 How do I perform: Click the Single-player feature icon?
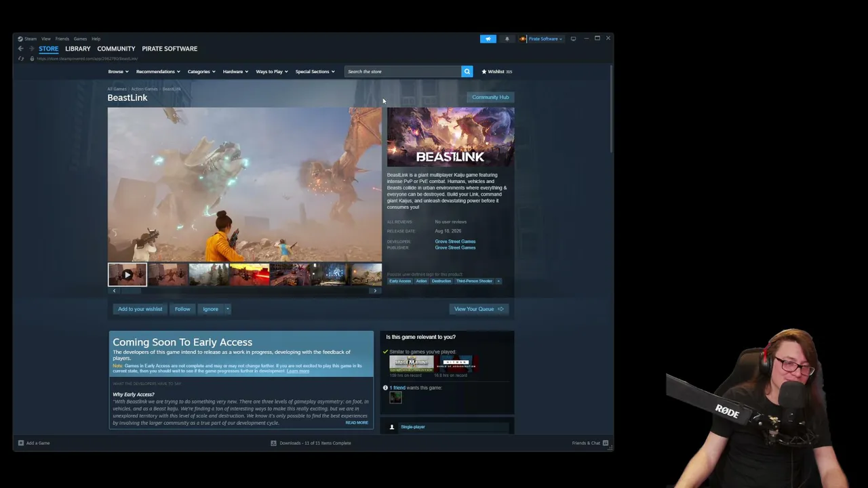point(391,427)
